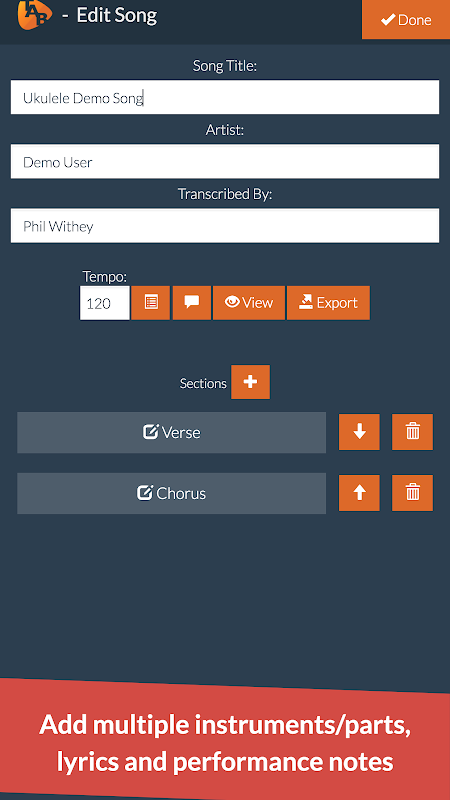Click the Export button
The width and height of the screenshot is (450, 800).
pos(329,303)
